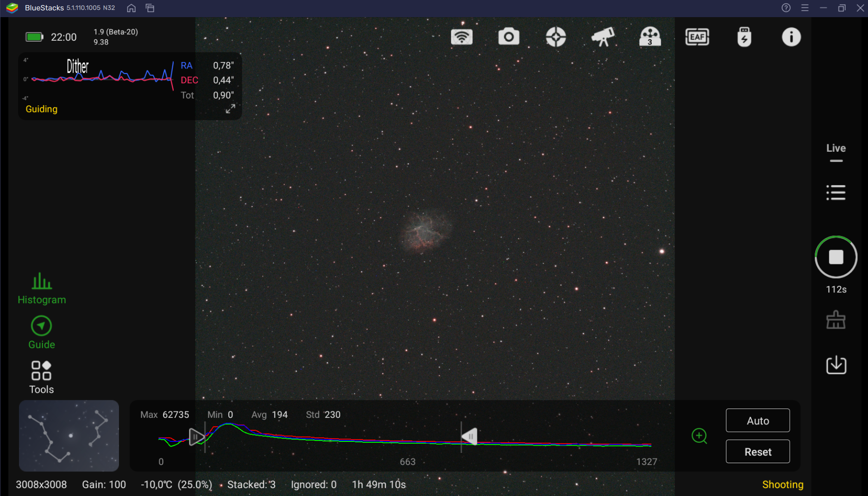
Task: Open the stacking list menu icon
Action: [x=836, y=192]
